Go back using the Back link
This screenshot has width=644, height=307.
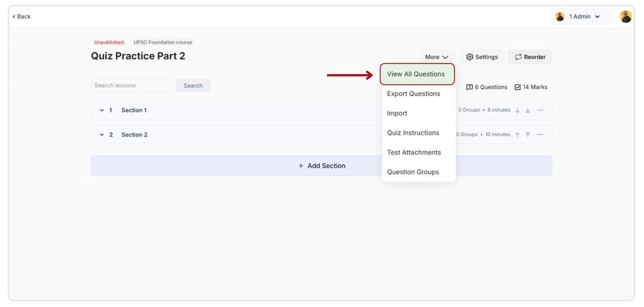(x=21, y=17)
